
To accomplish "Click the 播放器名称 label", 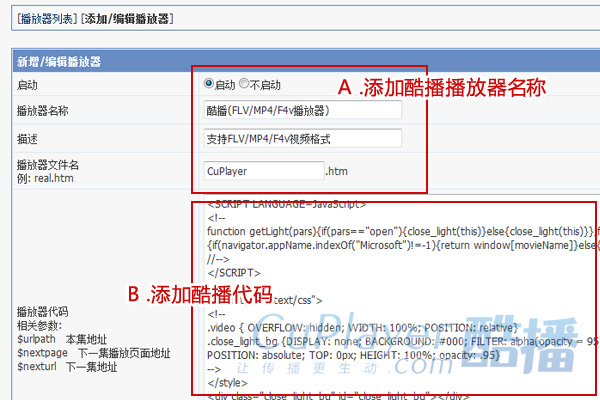I will 42,111.
